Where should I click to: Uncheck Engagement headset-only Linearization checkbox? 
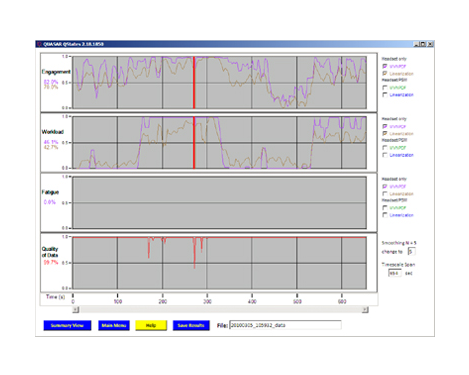pos(385,73)
